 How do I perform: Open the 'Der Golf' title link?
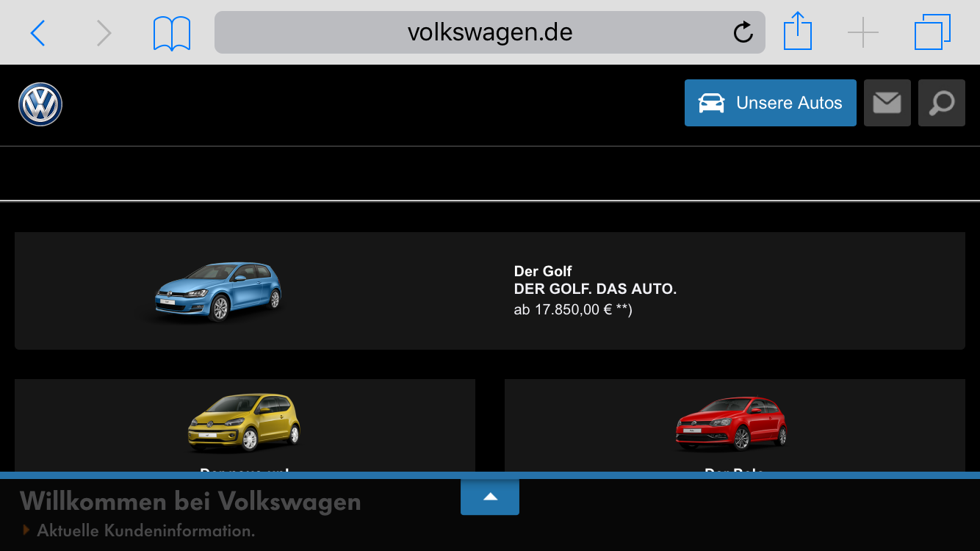pyautogui.click(x=543, y=271)
